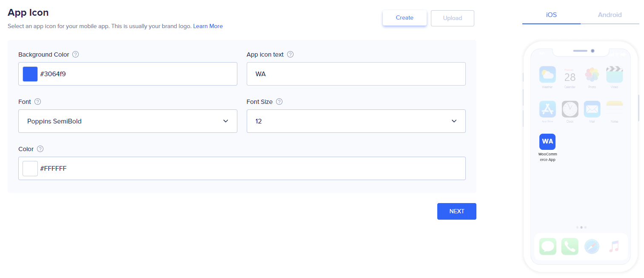Click the App Store icon

[547, 109]
